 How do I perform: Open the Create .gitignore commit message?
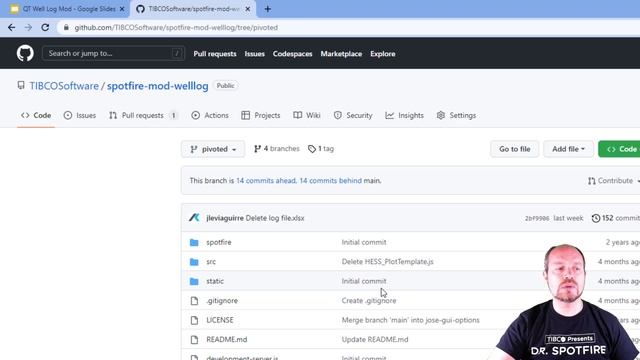click(369, 301)
